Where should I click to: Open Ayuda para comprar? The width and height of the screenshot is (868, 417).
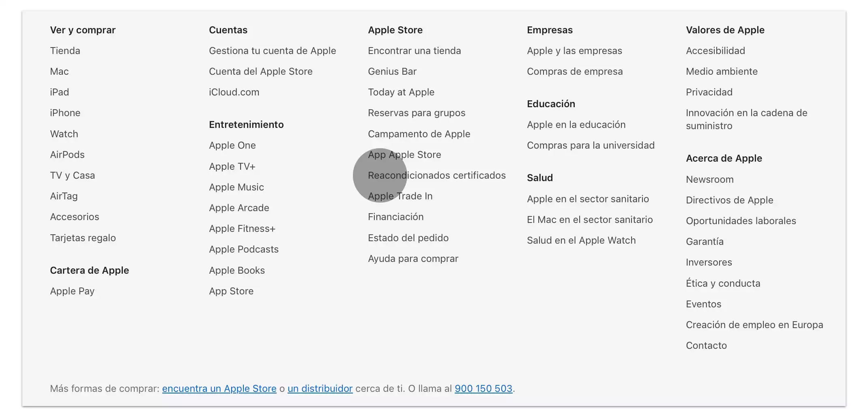point(413,259)
